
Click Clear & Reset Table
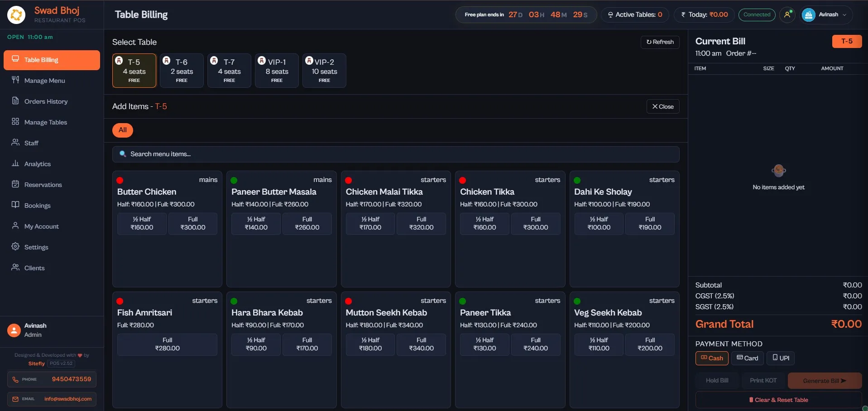[779, 400]
